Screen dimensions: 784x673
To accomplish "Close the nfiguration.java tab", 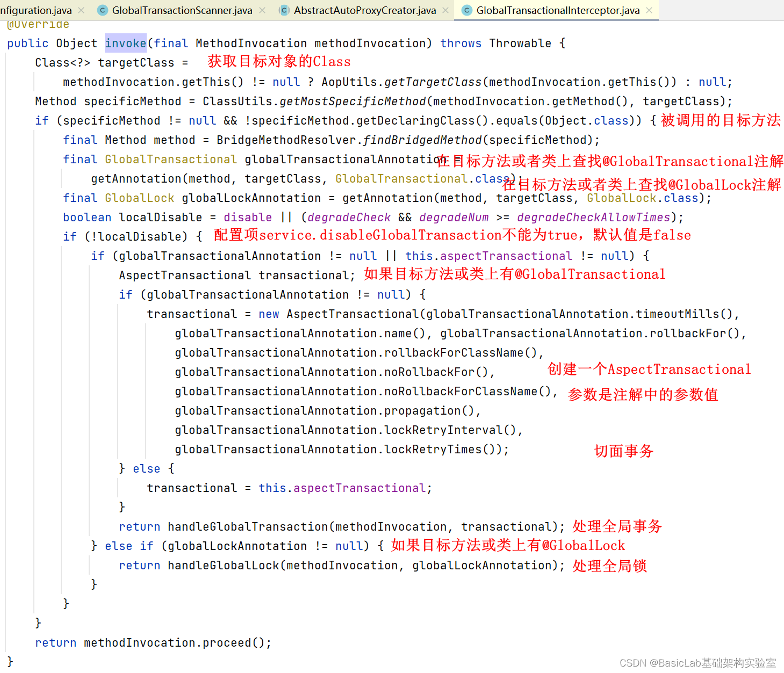I will (x=81, y=10).
